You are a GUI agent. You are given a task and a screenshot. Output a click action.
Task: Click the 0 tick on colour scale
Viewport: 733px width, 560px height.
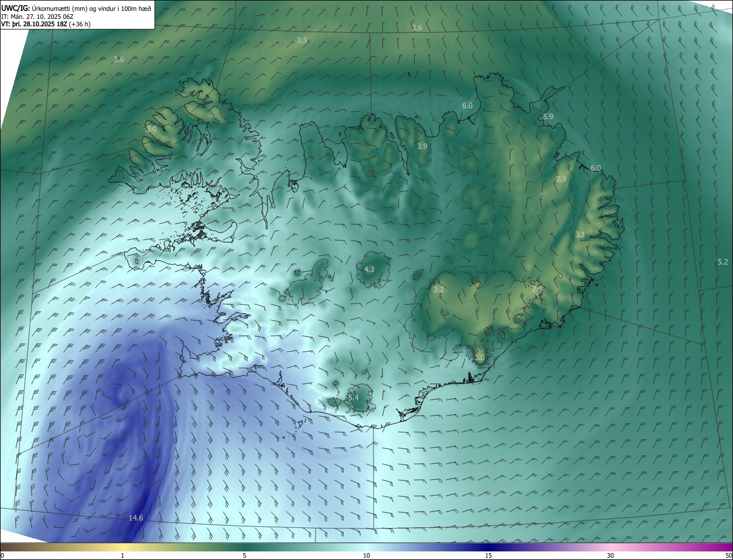pos(2,555)
